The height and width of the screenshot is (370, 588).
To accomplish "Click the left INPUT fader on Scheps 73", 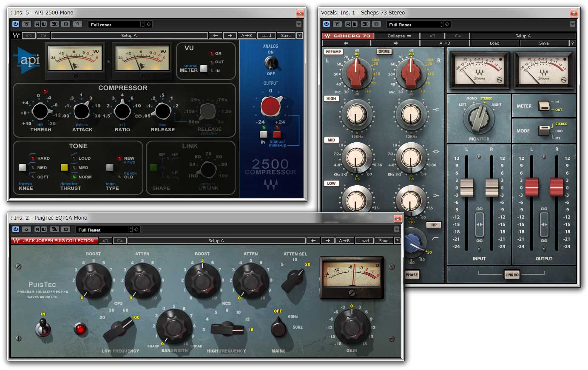I will [x=467, y=187].
